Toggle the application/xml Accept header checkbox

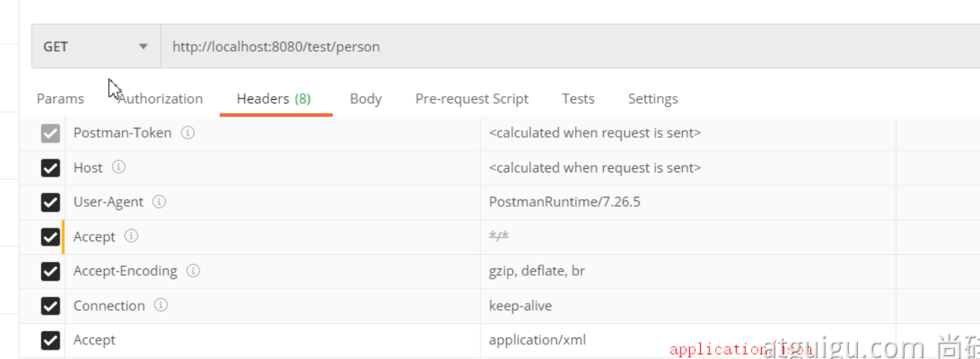pos(50,340)
